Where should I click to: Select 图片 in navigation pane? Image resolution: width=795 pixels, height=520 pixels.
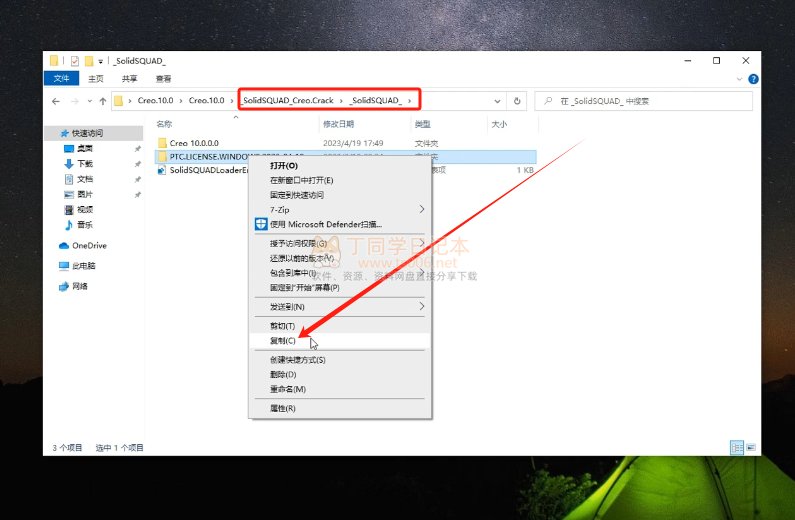tap(84, 194)
